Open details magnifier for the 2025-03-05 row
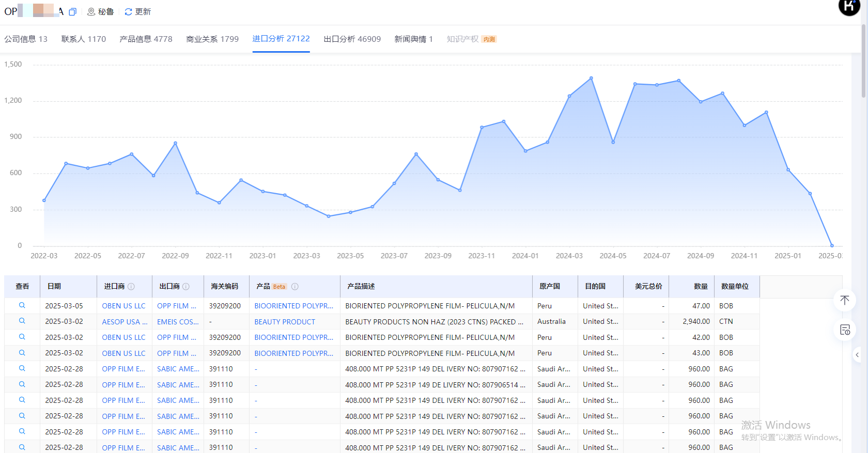Image resolution: width=868 pixels, height=453 pixels. click(x=22, y=306)
